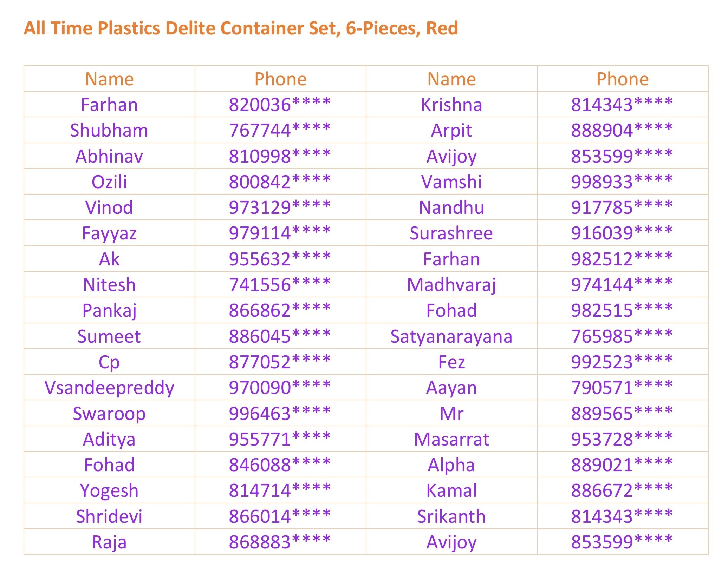
Task: Select the Satyanarayana name cell
Action: [451, 336]
